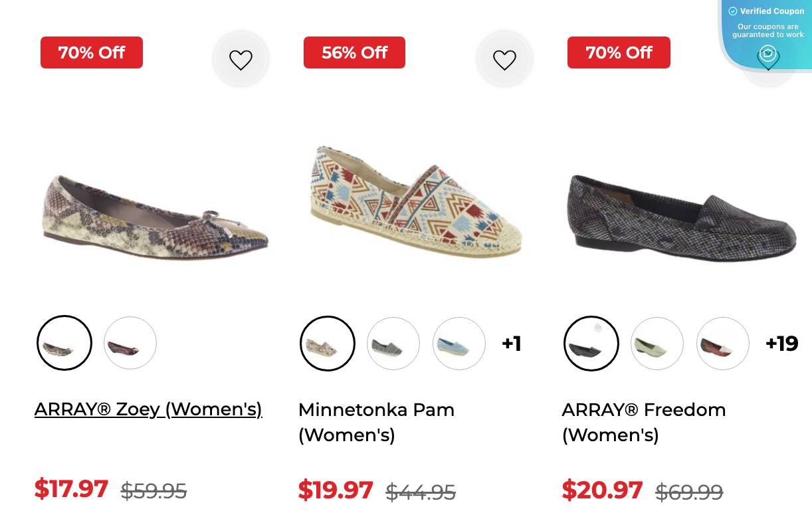Click the $17.97 sale price on ARRAY Zoey
Image resolution: width=812 pixels, height=513 pixels.
click(71, 489)
